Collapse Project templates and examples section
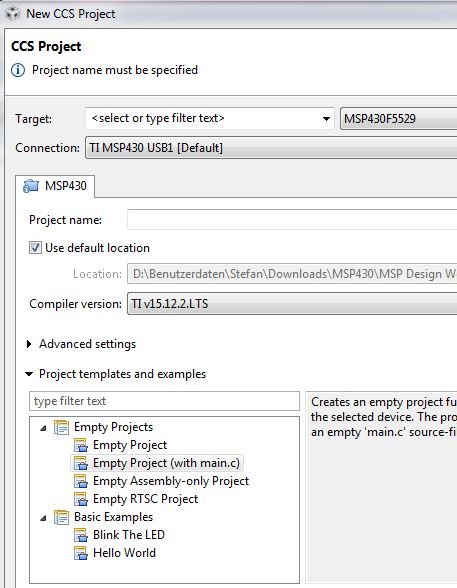 [x=29, y=374]
